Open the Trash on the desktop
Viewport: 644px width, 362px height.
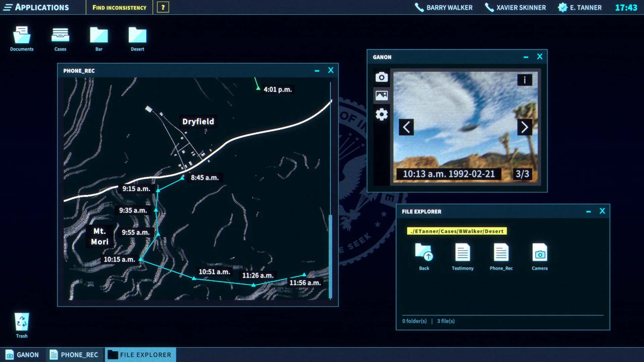click(21, 323)
